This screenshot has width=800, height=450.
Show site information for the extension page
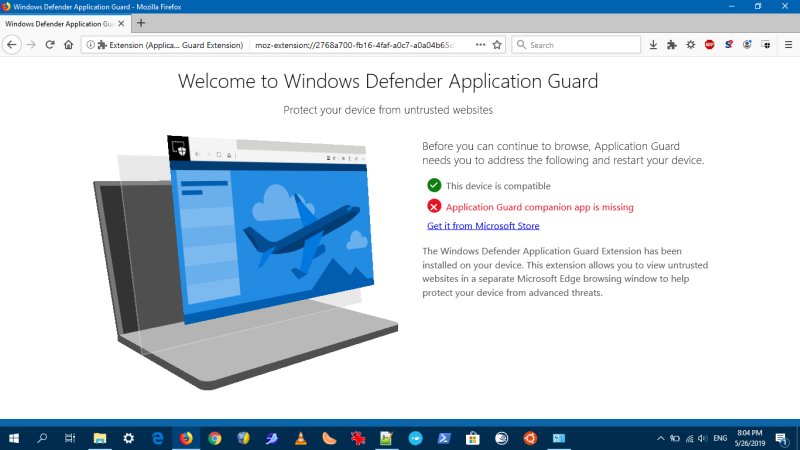click(x=90, y=45)
